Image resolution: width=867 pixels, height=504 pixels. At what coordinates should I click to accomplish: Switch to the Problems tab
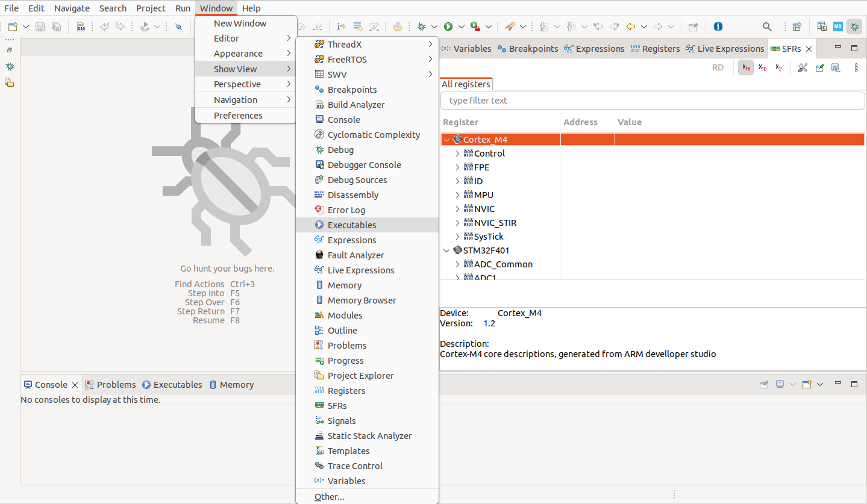(114, 384)
